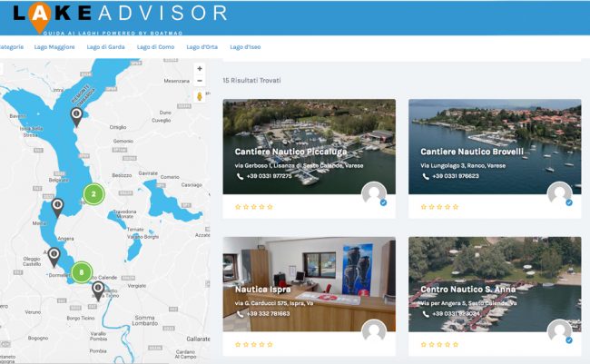Click the Gallarate label on the map
Image resolution: width=590 pixels, height=364 pixels.
tap(198, 339)
